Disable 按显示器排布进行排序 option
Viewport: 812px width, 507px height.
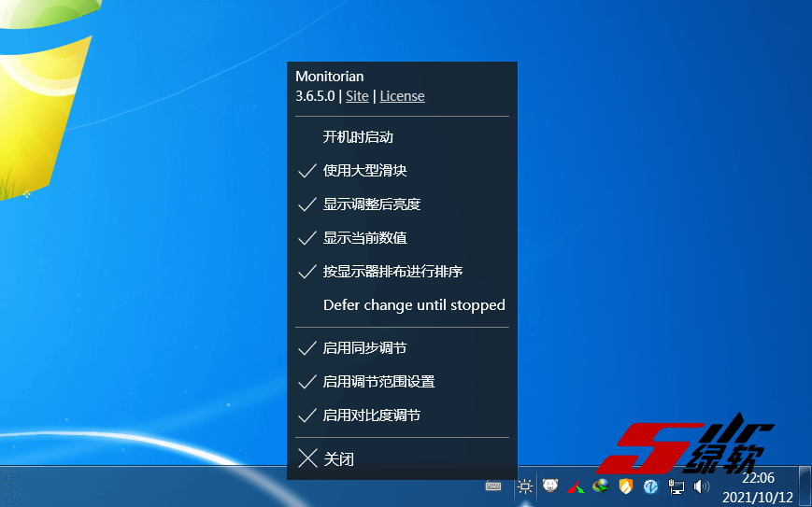(392, 272)
